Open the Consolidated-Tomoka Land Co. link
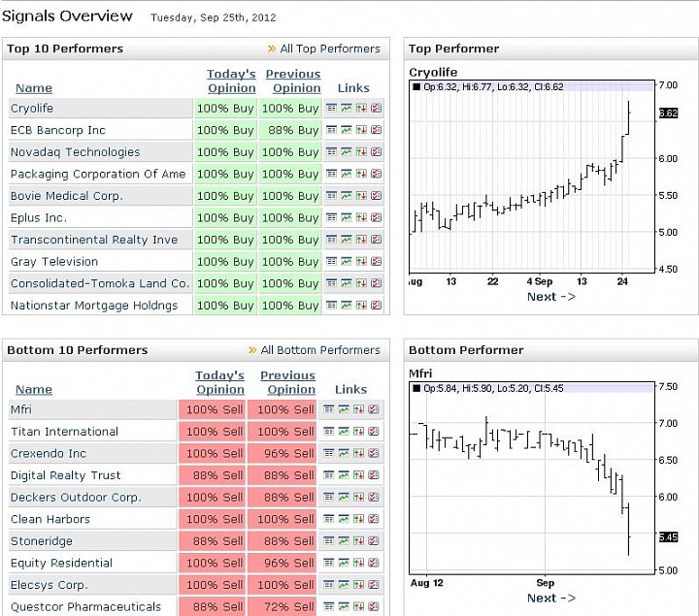The height and width of the screenshot is (616, 699). tap(100, 283)
